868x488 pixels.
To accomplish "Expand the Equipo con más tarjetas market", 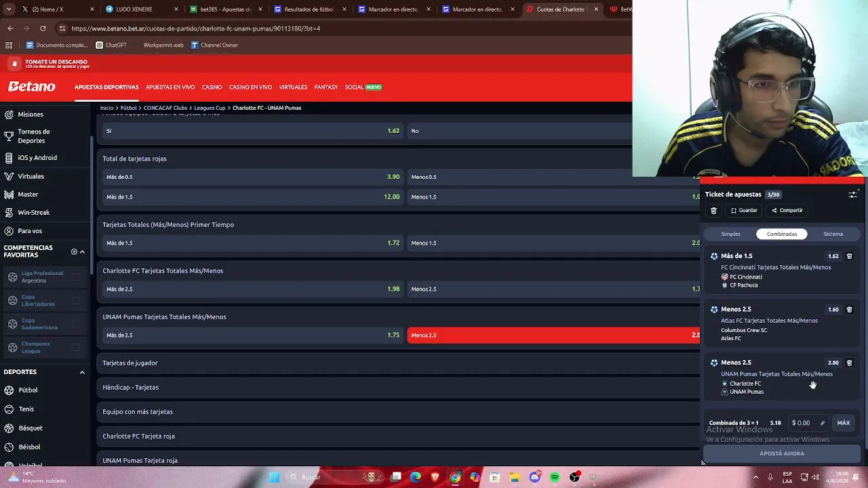I will pos(399,412).
